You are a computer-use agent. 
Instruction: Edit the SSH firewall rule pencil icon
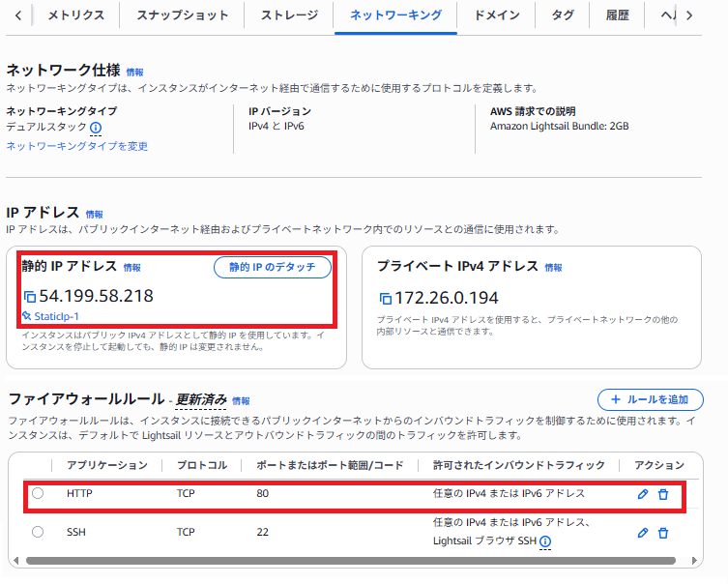(643, 533)
